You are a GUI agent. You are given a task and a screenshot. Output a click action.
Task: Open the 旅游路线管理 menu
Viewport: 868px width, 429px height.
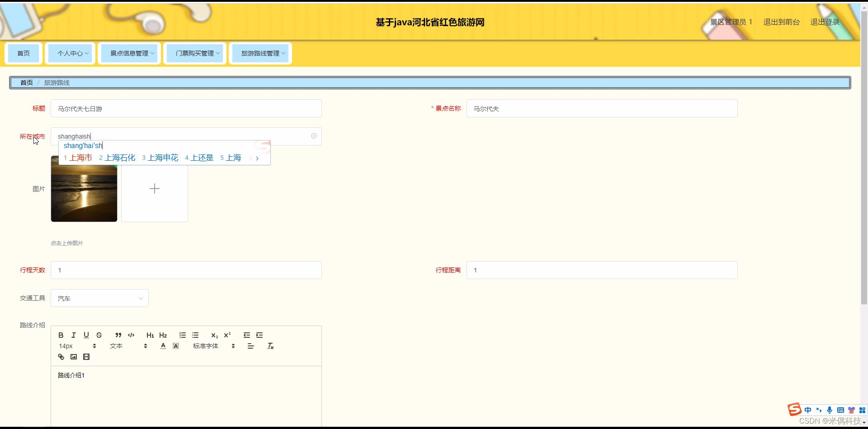pos(260,53)
